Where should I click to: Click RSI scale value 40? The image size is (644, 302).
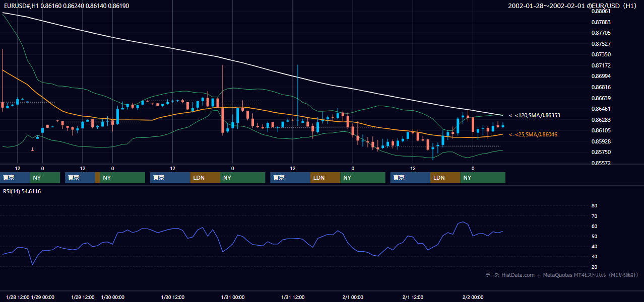tap(594, 246)
